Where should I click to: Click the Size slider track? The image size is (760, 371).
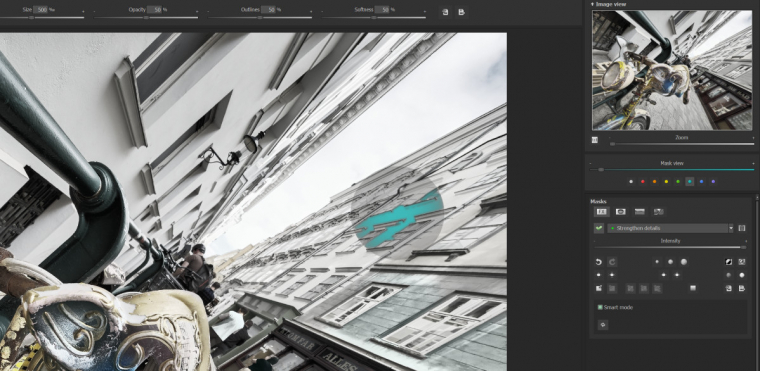pyautogui.click(x=42, y=17)
